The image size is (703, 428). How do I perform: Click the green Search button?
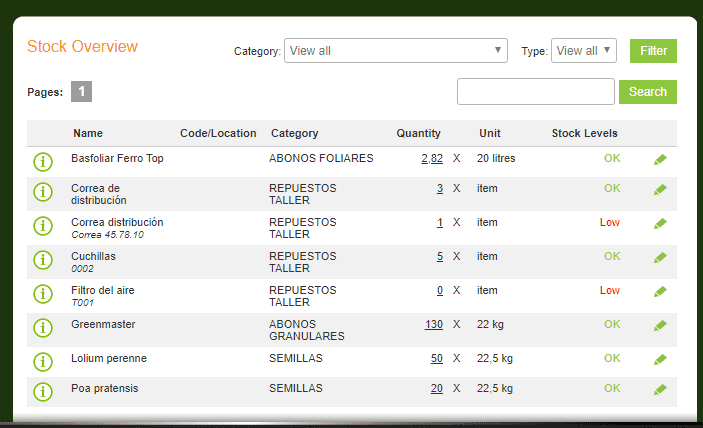coord(648,92)
